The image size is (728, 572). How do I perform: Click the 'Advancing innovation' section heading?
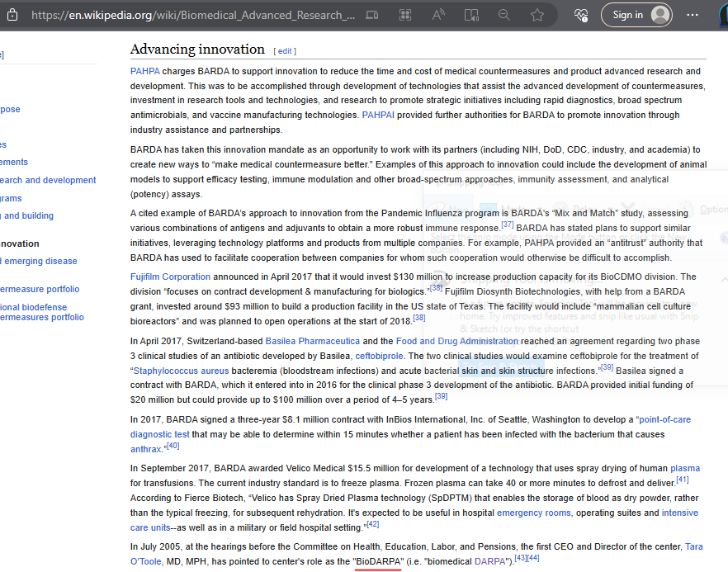click(x=197, y=50)
